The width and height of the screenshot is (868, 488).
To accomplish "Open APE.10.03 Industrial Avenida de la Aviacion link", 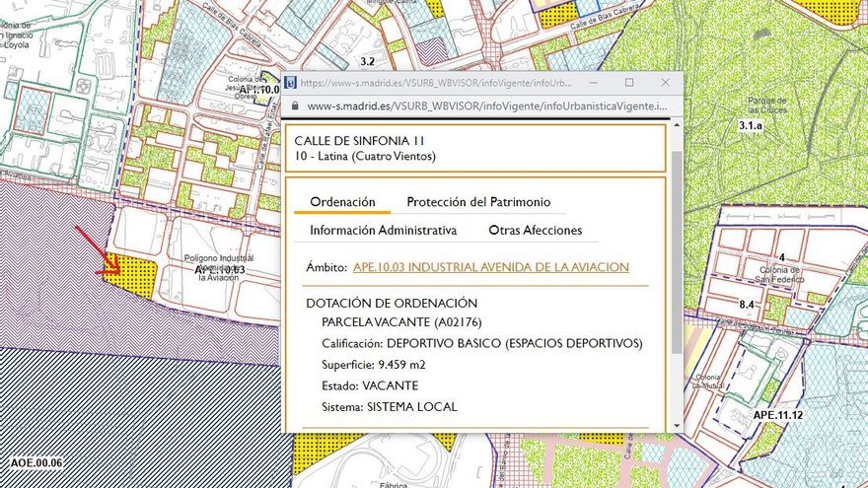I will tap(491, 267).
